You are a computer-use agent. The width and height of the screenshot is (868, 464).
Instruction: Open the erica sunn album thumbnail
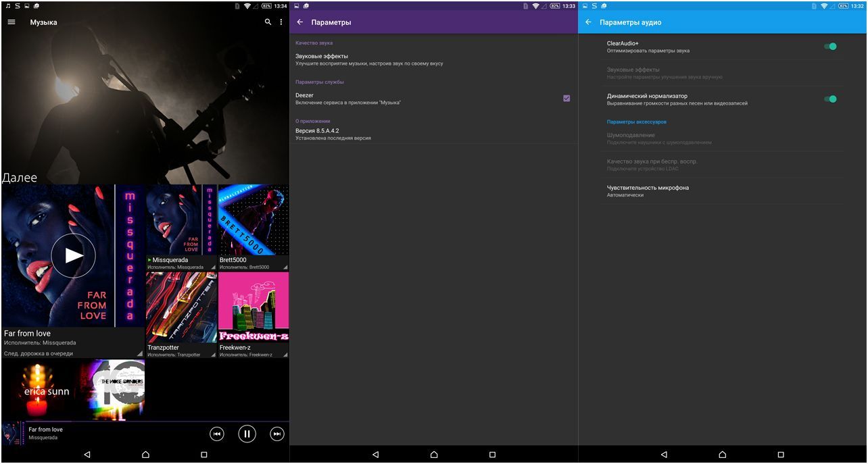[x=38, y=390]
